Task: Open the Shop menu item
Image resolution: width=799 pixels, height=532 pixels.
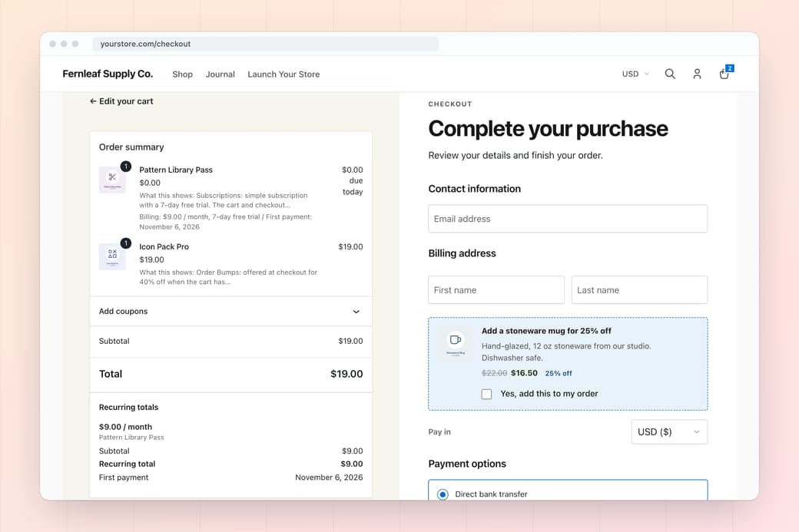Action: 182,74
